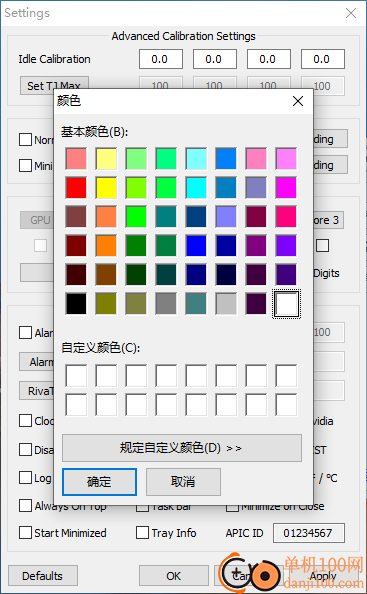
Task: Toggle the Mini checkbox in Settings
Action: [25, 166]
